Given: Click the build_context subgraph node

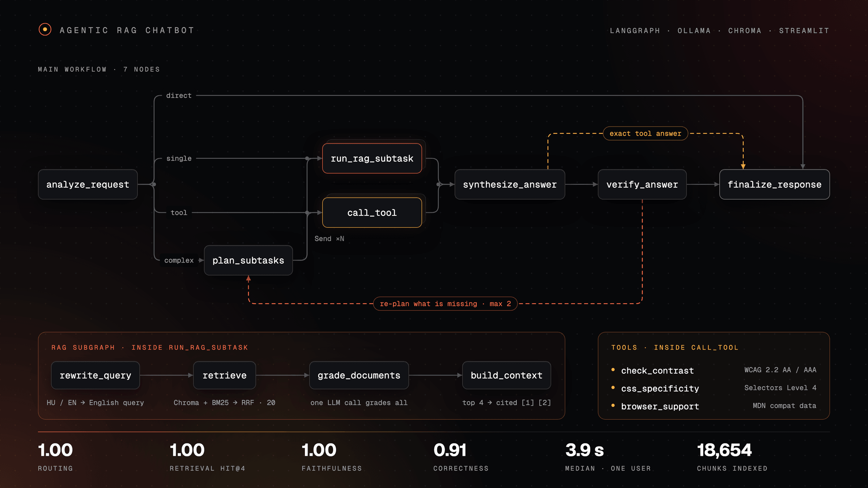Looking at the screenshot, I should (507, 375).
